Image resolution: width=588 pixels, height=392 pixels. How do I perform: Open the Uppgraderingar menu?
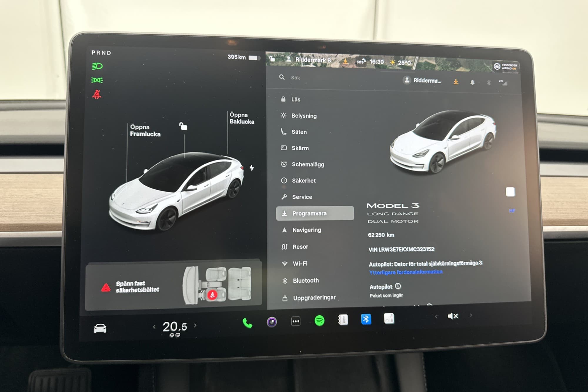(315, 298)
